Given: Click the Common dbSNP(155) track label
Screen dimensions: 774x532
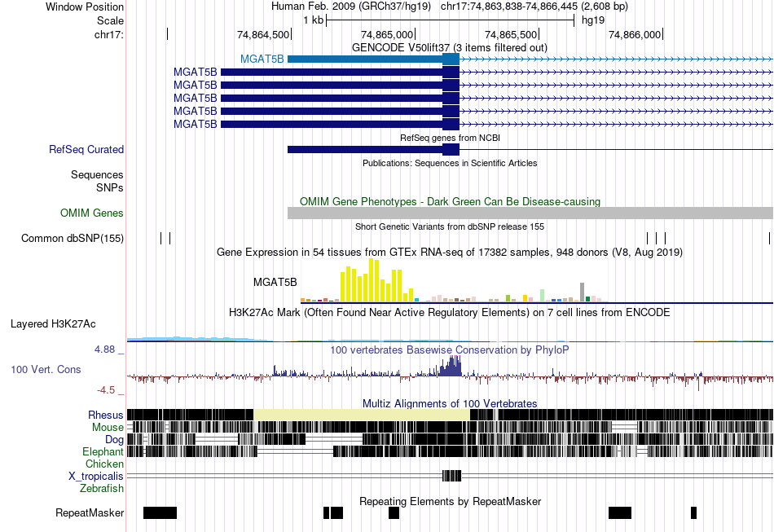Looking at the screenshot, I should tap(72, 239).
